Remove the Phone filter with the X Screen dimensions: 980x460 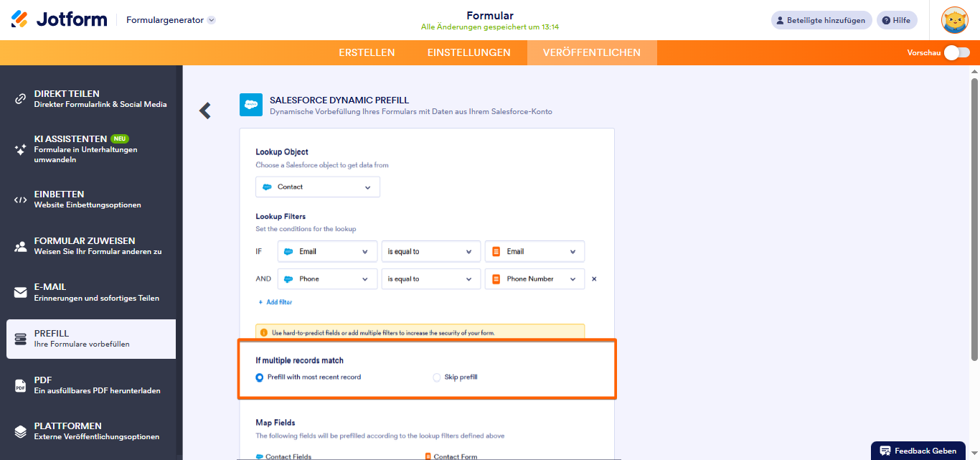594,278
